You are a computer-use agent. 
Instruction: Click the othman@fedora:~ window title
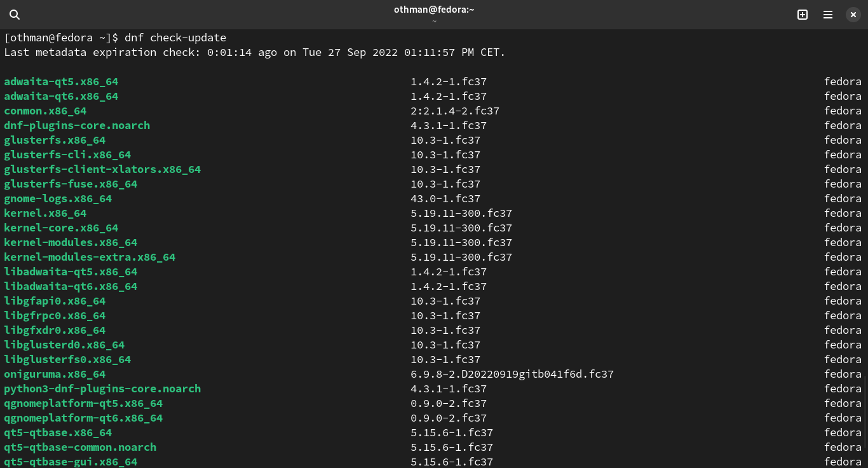click(x=434, y=10)
